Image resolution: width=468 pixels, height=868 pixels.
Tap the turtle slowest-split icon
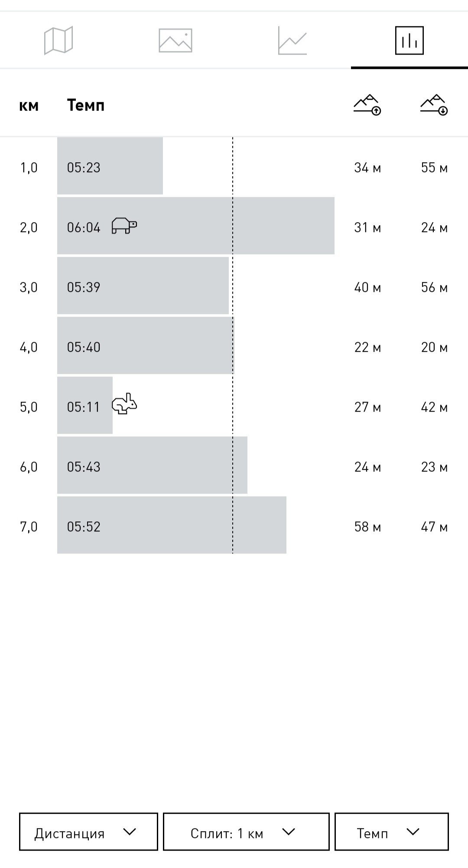pos(124,226)
